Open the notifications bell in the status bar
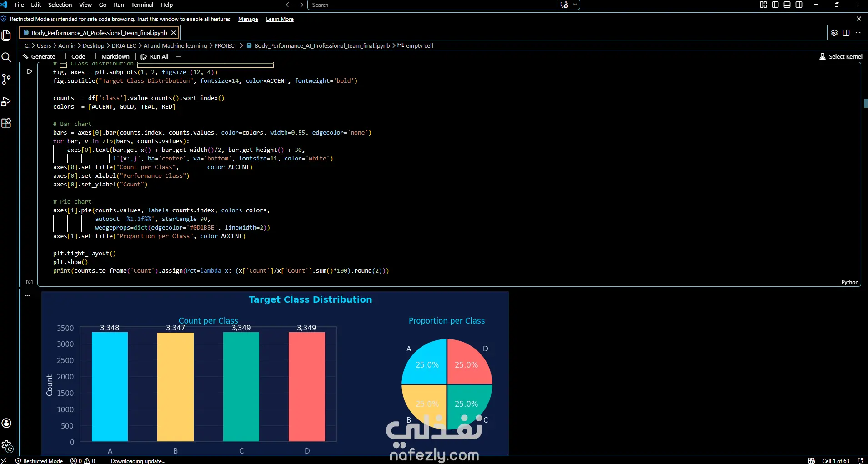The image size is (868, 464). (x=860, y=460)
